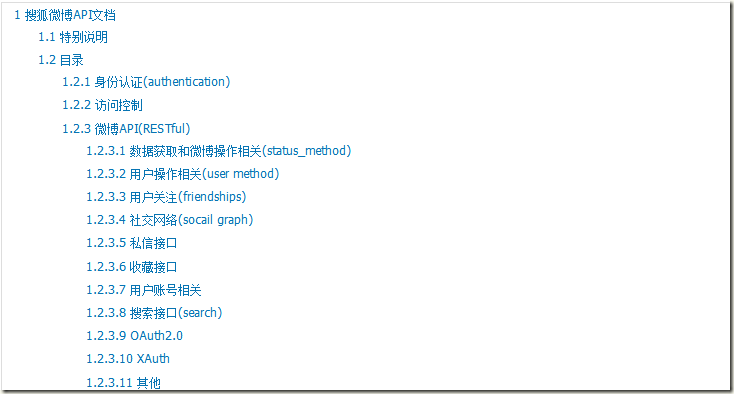Viewport: 734px width, 394px height.
Task: Jump to 1.2.3.6 收藏接口
Action: (x=132, y=267)
